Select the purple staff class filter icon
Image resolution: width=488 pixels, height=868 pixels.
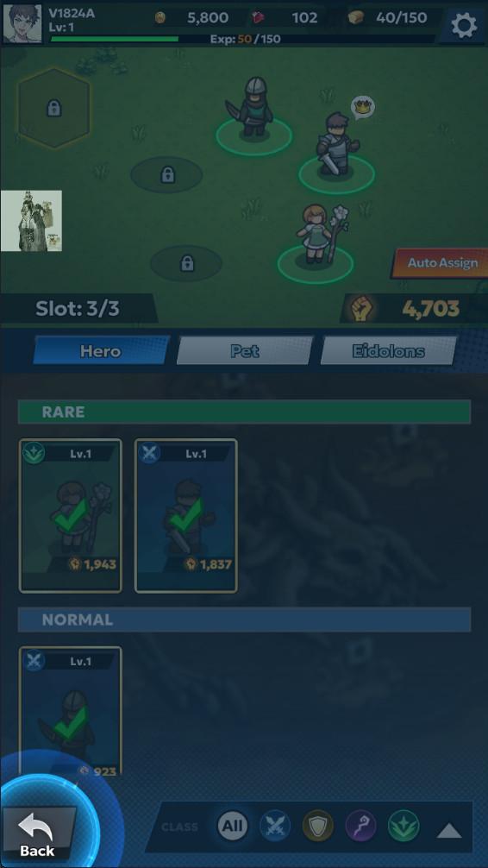coord(360,826)
